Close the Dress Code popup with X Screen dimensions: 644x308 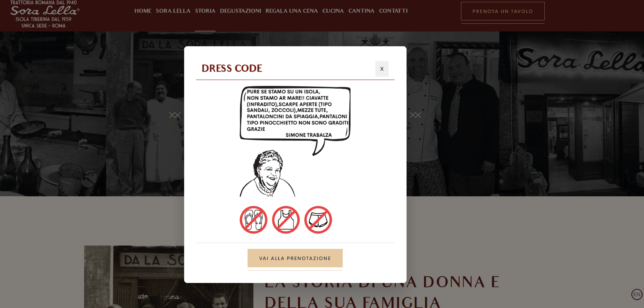pos(382,69)
